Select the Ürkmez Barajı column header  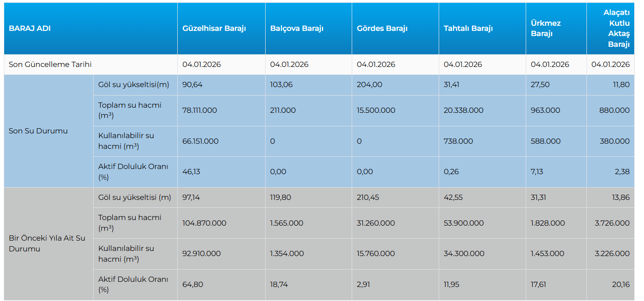[x=546, y=28]
